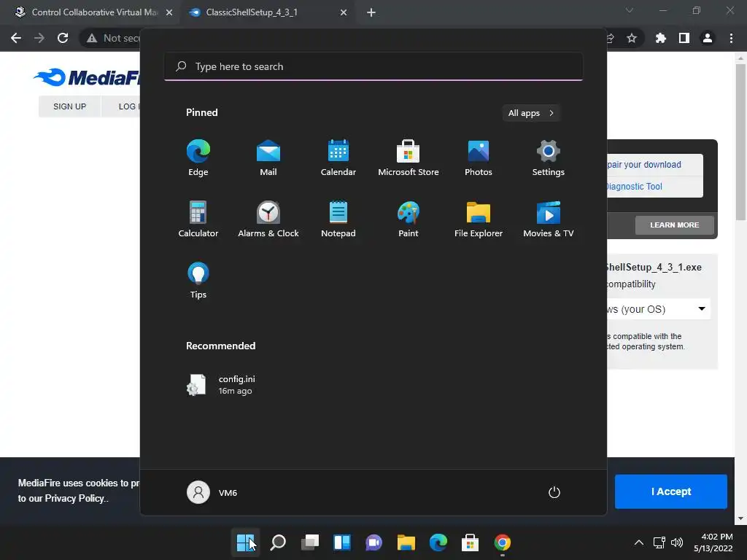Open the network status tray icon
Viewport: 747px width, 560px height.
coord(659,542)
